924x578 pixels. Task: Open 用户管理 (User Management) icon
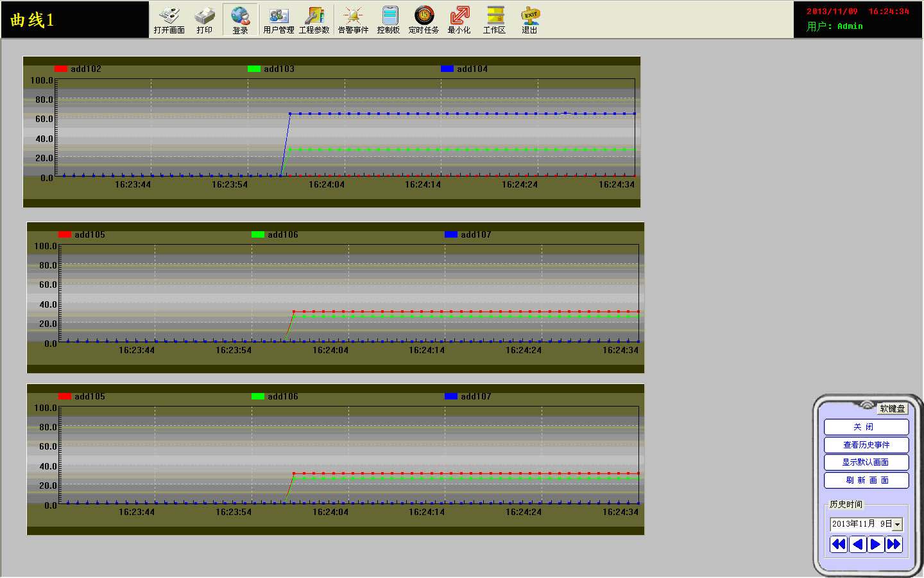278,19
